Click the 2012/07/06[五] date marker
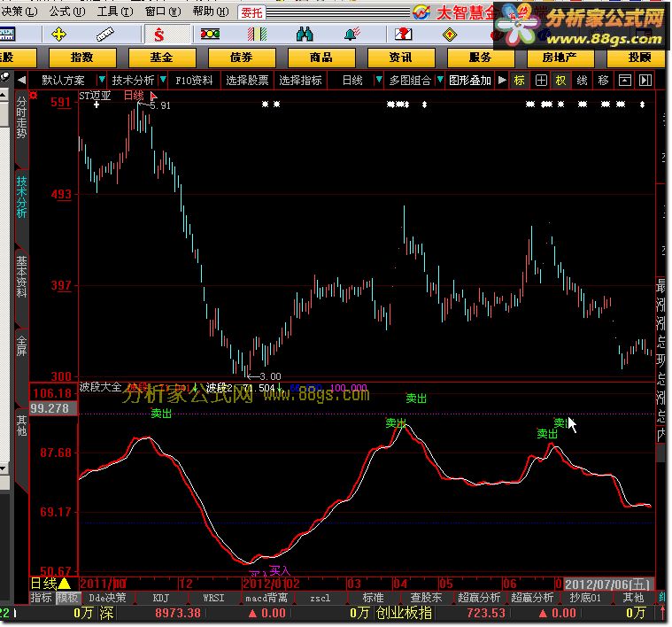 coord(607,584)
